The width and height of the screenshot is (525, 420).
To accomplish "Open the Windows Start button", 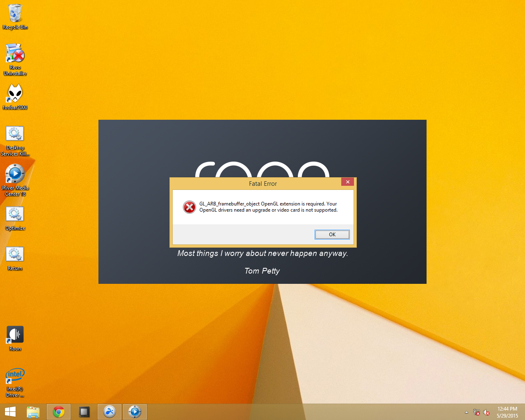I will click(10, 412).
